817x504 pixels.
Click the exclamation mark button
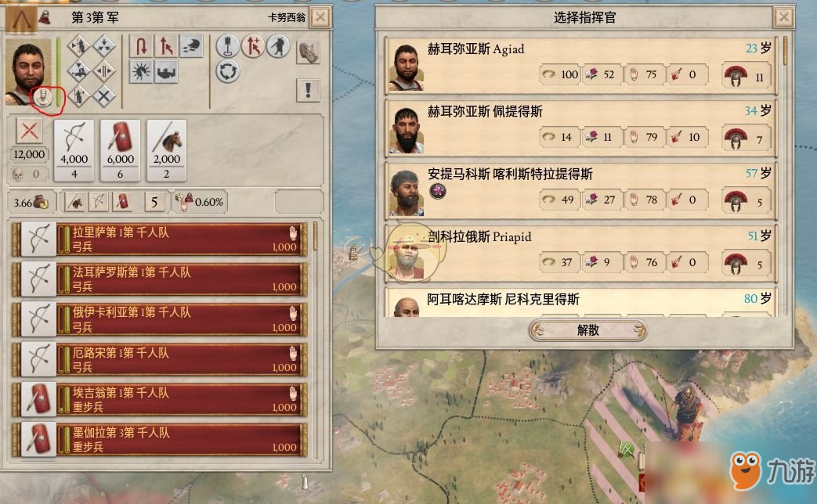tap(309, 90)
